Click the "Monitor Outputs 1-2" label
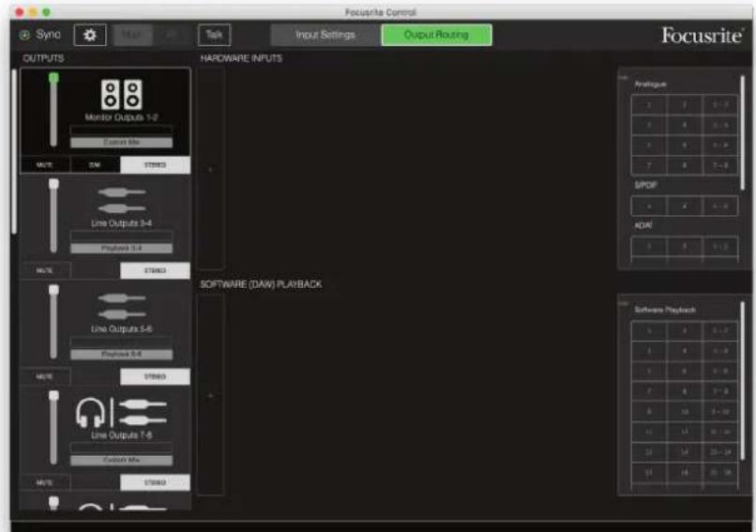 (x=122, y=117)
